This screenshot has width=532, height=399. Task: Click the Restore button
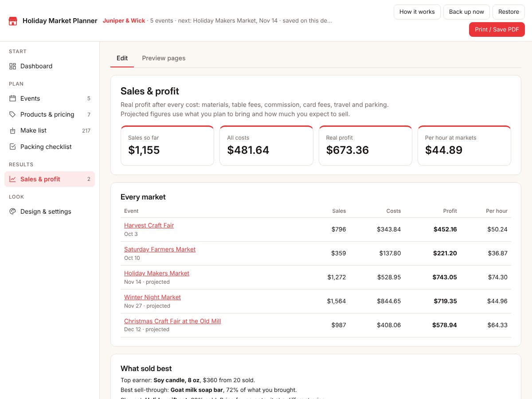[x=509, y=12]
